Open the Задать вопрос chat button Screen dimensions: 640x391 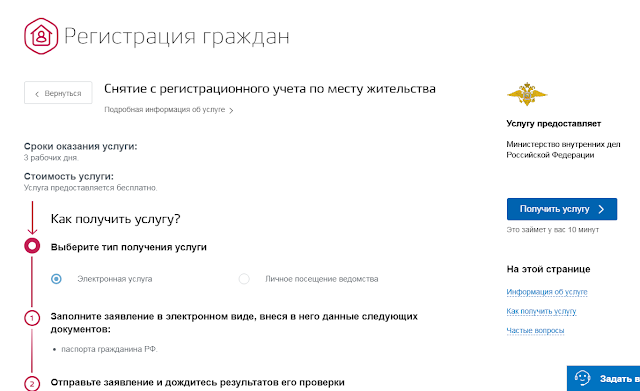[603, 378]
